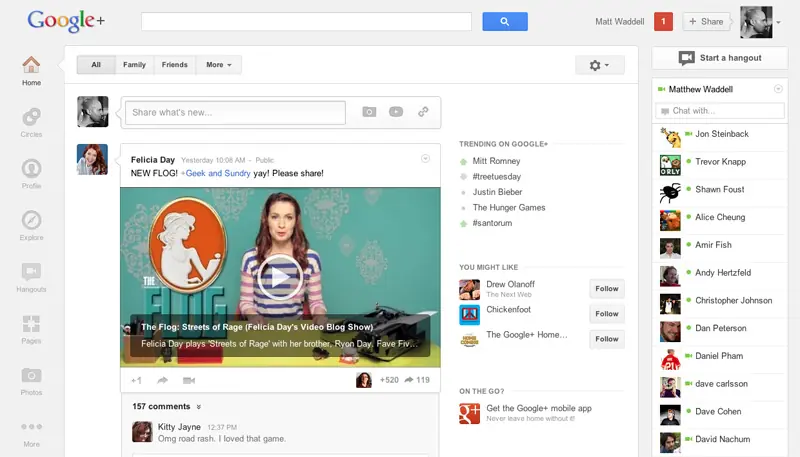Viewport: 800px width, 457px height.
Task: Show More sidebar items (three dots)
Action: [x=31, y=426]
